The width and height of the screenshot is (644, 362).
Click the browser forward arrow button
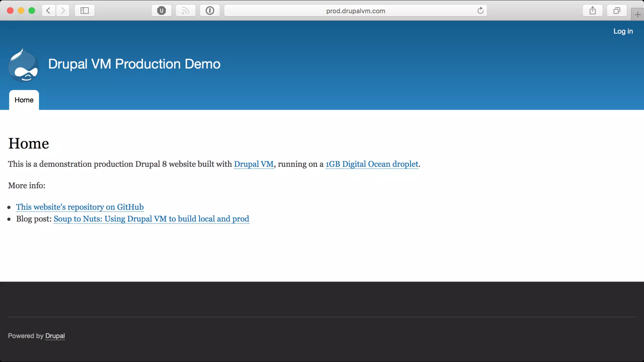coord(63,11)
